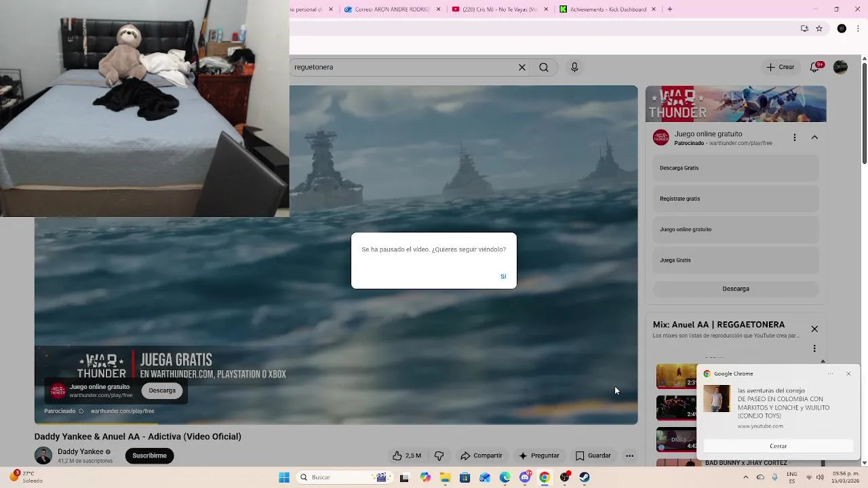
Task: Select the Juega Gratis ad link
Action: click(736, 260)
